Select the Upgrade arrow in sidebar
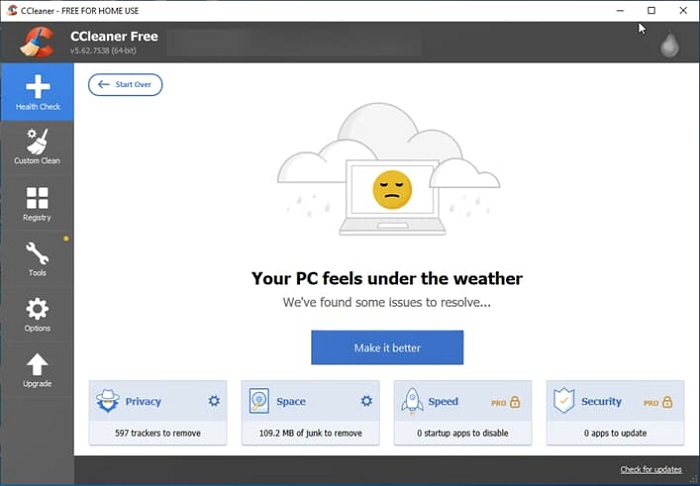 pos(37,370)
